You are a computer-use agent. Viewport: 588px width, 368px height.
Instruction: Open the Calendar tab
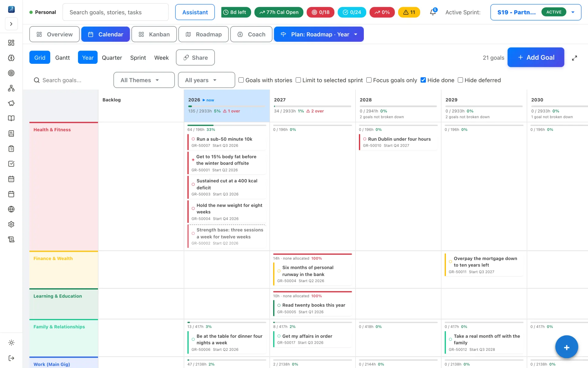105,34
